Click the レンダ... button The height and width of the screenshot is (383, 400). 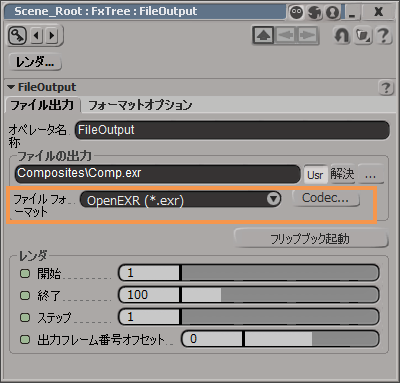click(35, 62)
